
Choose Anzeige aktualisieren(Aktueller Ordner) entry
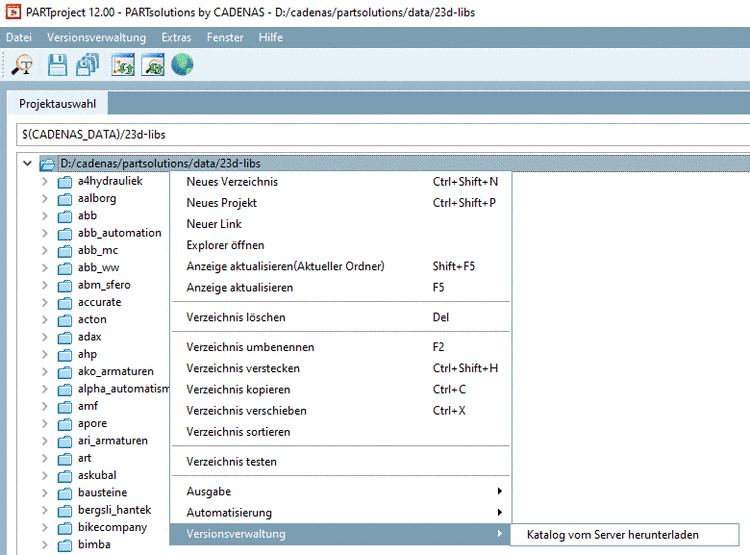[x=341, y=266]
